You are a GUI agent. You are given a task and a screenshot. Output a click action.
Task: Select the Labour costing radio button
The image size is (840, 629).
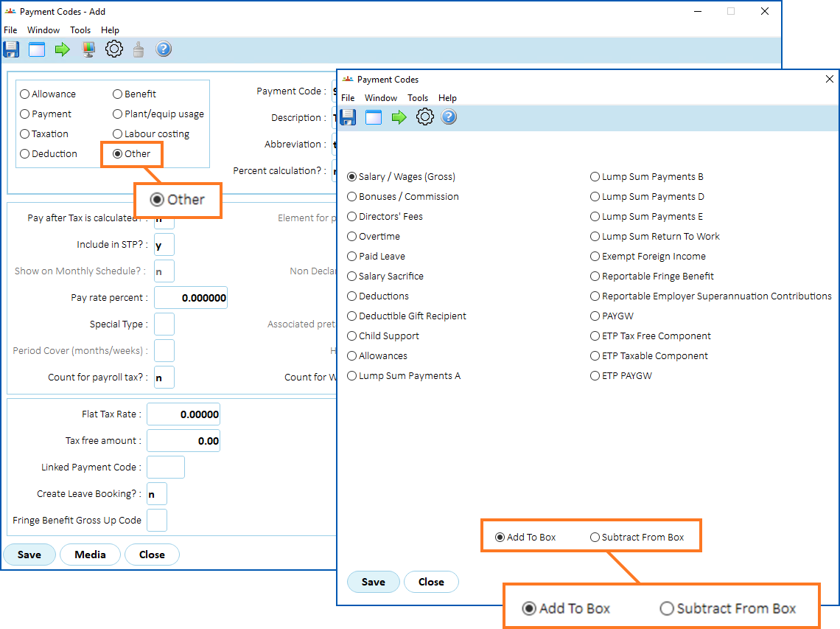(x=118, y=134)
